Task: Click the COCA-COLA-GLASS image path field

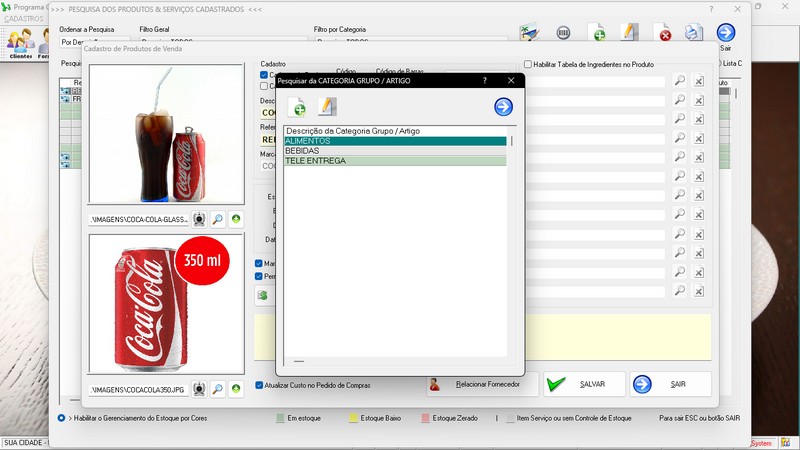Action: [139, 219]
